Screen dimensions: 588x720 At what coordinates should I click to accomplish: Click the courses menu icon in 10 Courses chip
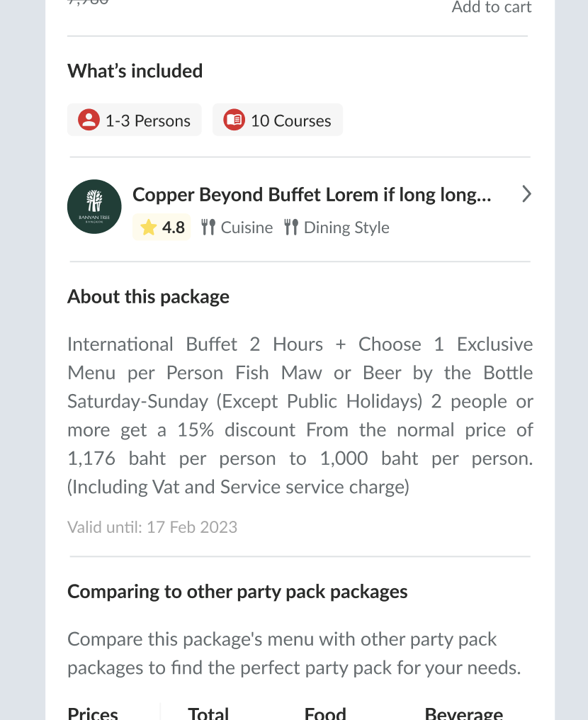coord(234,120)
